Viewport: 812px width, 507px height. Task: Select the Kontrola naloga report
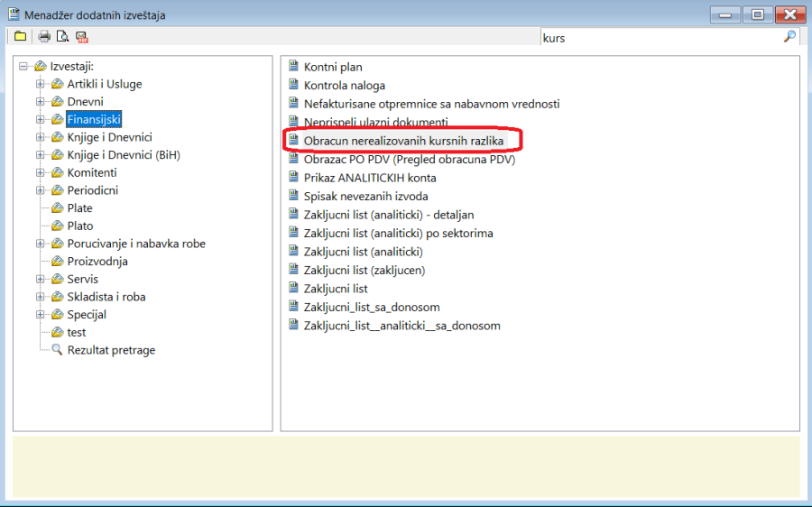click(345, 86)
